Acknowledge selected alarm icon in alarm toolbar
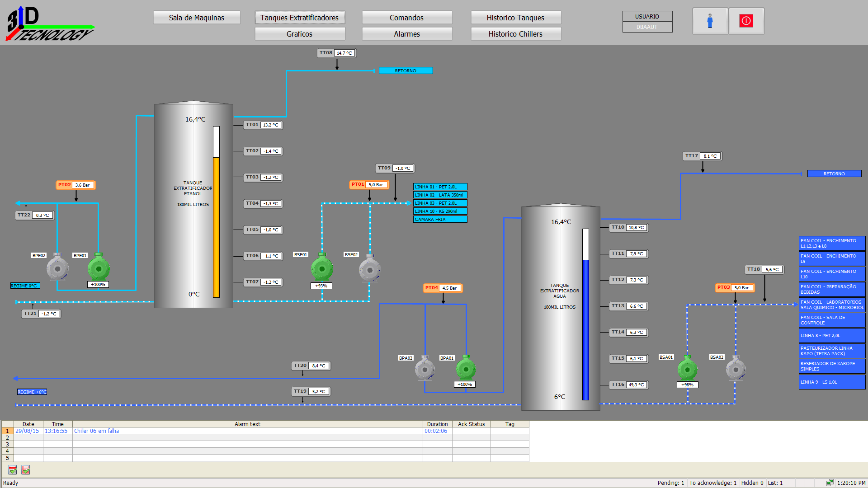The image size is (868, 488). point(13,470)
